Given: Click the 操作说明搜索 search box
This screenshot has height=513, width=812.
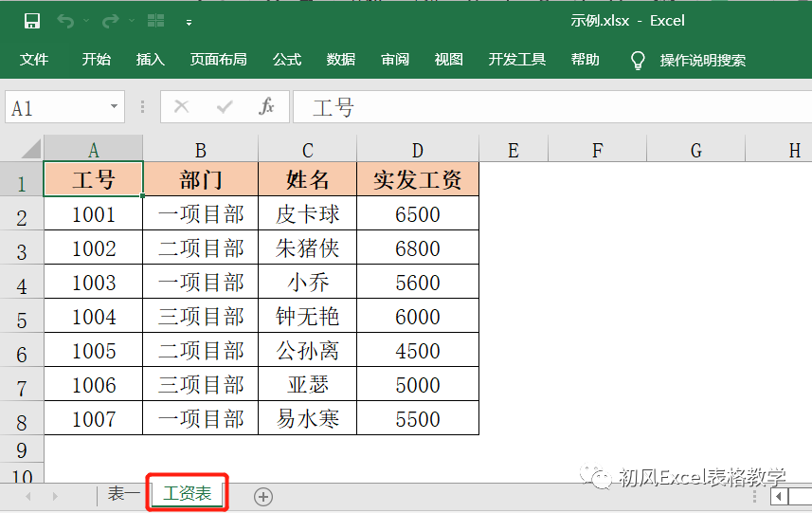Looking at the screenshot, I should pyautogui.click(x=703, y=60).
